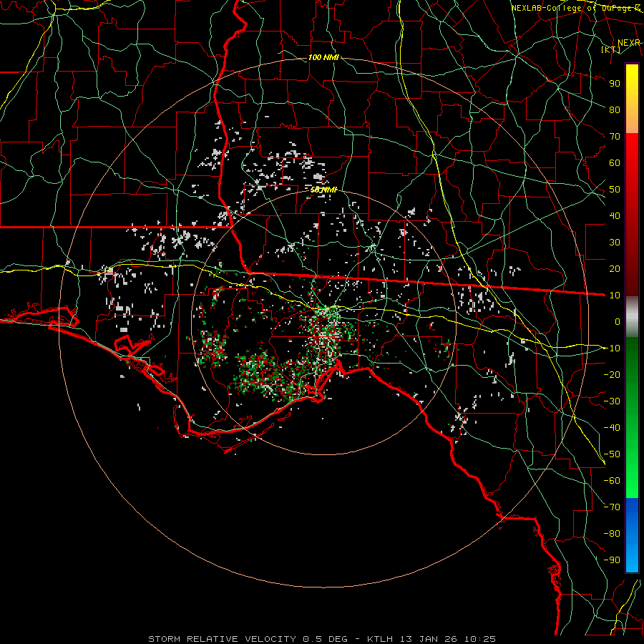Pick the blue bottom segment of color bar
This screenshot has width=644, height=644.
pyautogui.click(x=632, y=535)
